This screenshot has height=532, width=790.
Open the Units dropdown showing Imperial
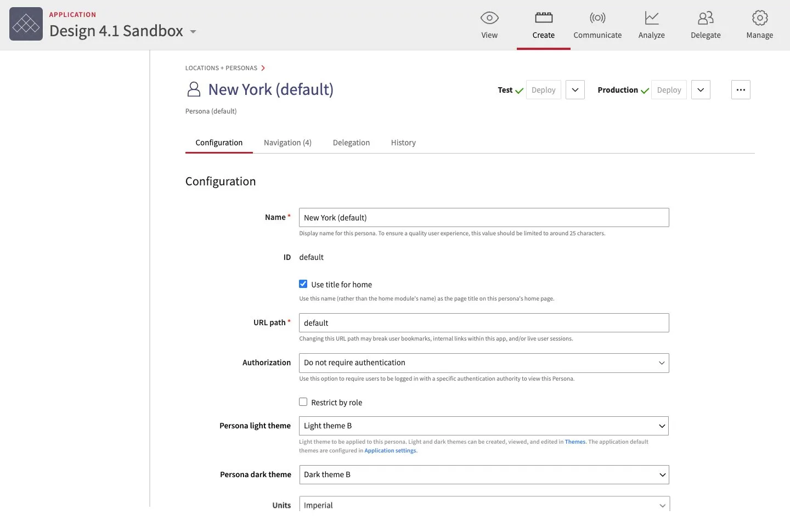[484, 505]
